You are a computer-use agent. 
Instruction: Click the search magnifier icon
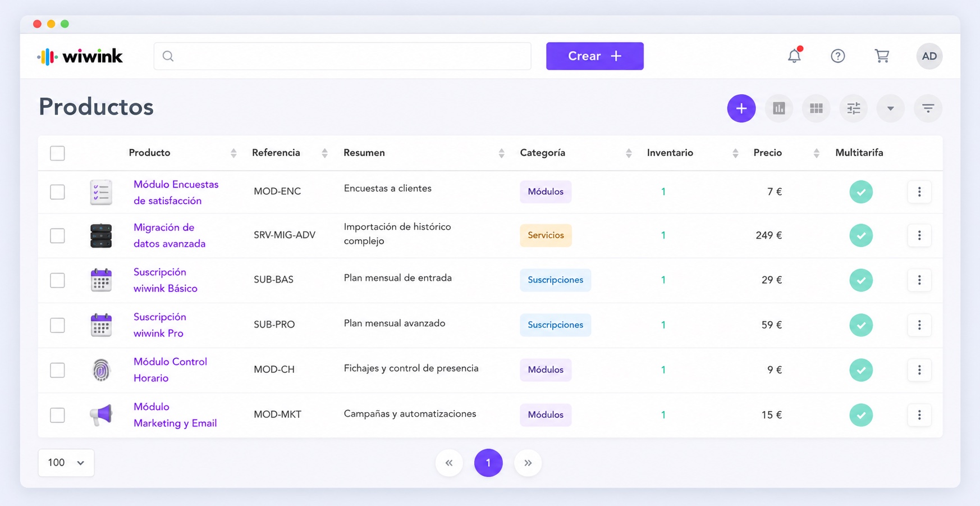[x=168, y=56]
